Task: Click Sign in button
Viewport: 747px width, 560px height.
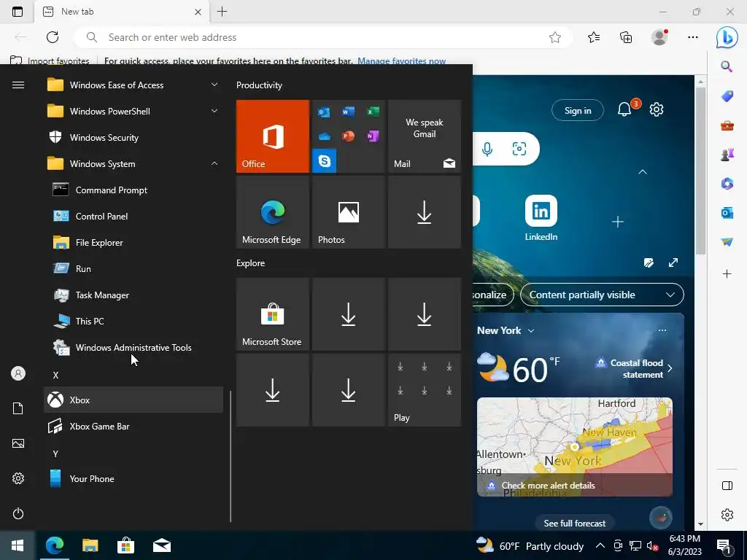Action: [x=578, y=111]
